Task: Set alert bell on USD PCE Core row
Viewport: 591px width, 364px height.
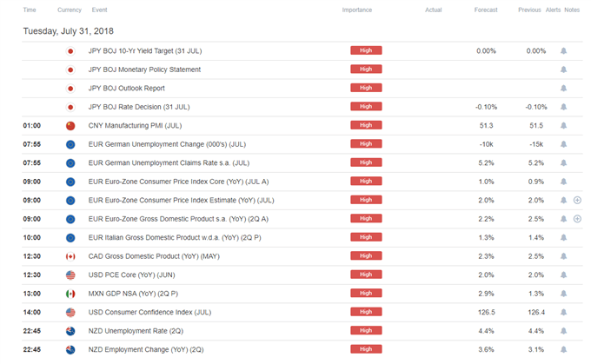Action: click(x=563, y=275)
